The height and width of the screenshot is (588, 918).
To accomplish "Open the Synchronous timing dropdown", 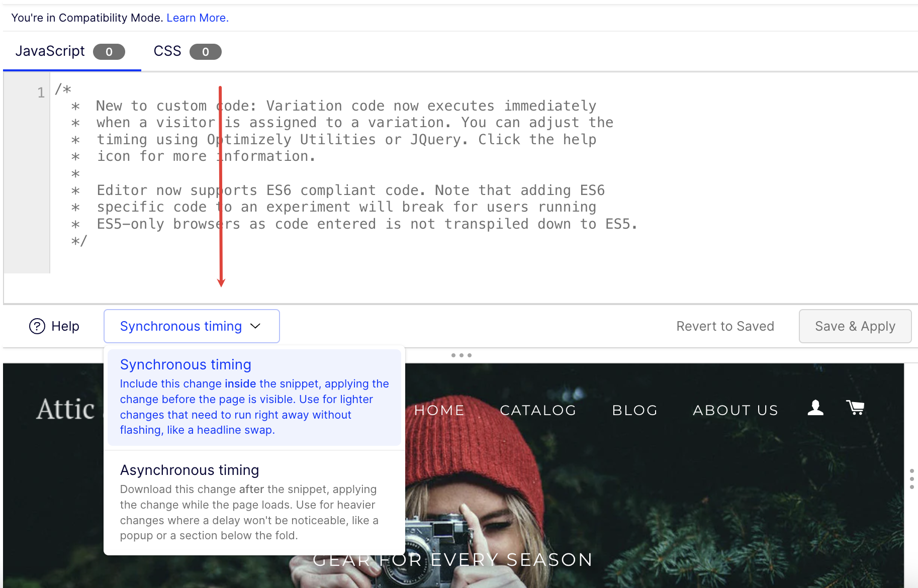I will 192,326.
